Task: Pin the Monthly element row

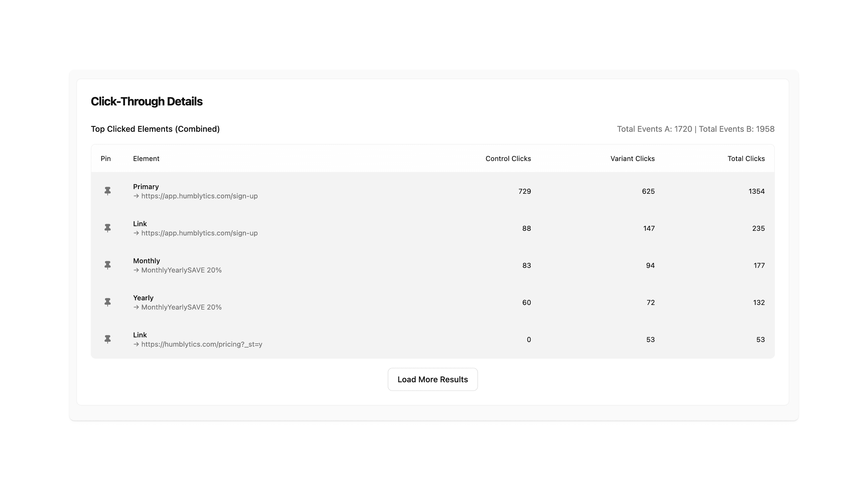Action: tap(108, 265)
